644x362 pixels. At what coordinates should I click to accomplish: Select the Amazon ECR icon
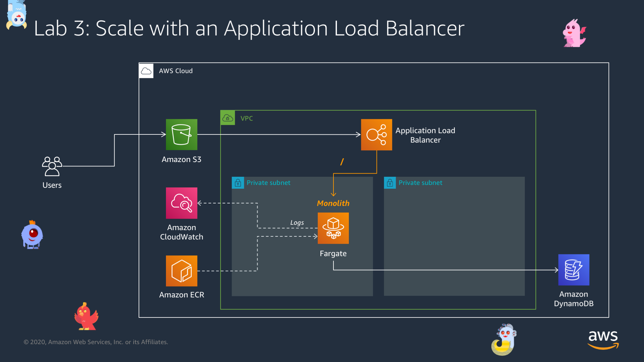click(181, 271)
